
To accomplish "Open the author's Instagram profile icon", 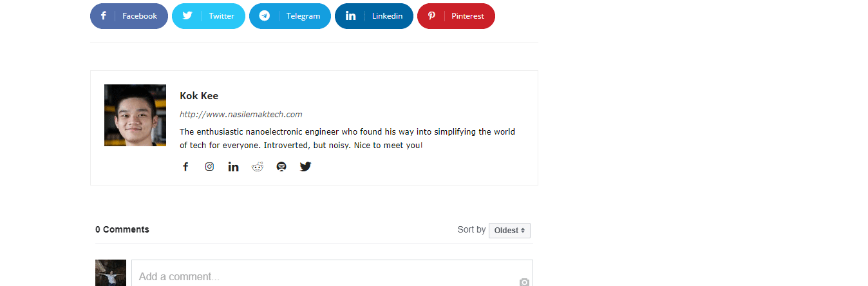I will click(209, 167).
